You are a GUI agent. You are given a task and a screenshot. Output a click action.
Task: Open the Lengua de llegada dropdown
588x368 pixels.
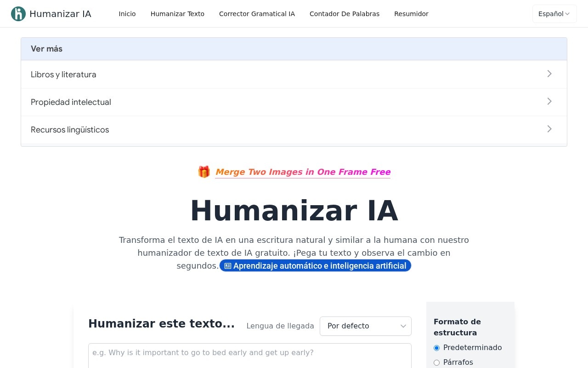click(x=366, y=326)
